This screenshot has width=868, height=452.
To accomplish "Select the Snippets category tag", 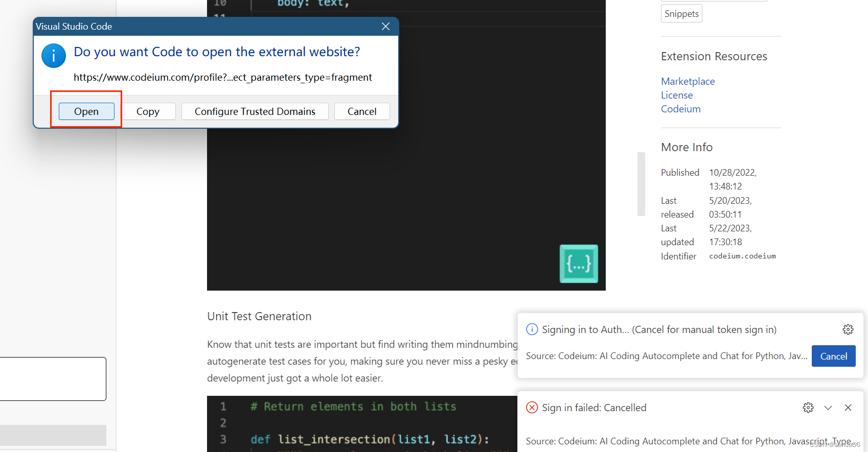I will pos(681,14).
